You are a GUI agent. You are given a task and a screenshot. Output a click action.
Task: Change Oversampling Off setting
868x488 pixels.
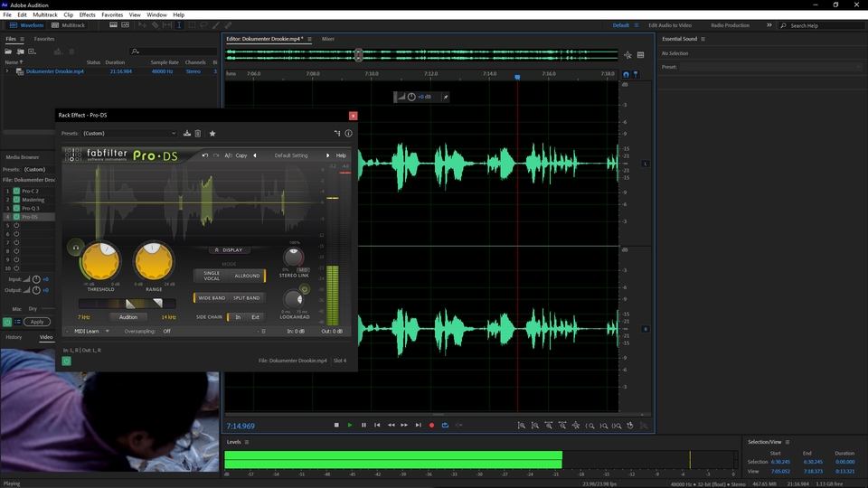coord(166,332)
